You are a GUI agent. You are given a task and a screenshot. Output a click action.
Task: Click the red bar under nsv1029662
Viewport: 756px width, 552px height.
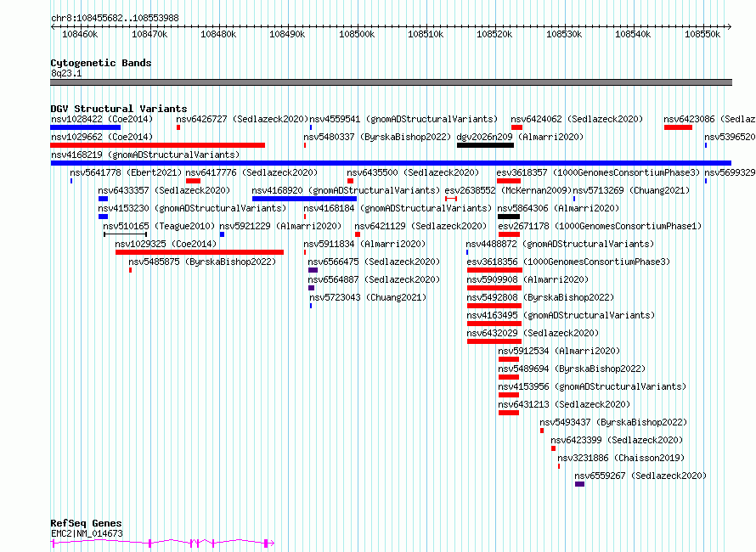click(x=158, y=145)
